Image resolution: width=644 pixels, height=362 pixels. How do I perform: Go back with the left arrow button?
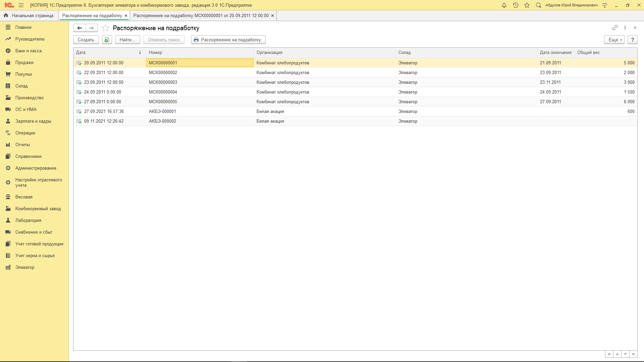79,28
